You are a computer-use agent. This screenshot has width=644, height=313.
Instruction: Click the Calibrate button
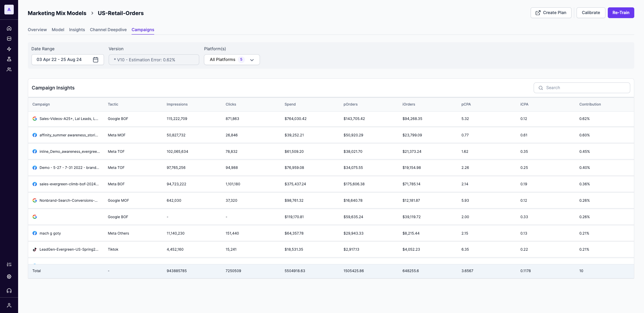point(591,13)
